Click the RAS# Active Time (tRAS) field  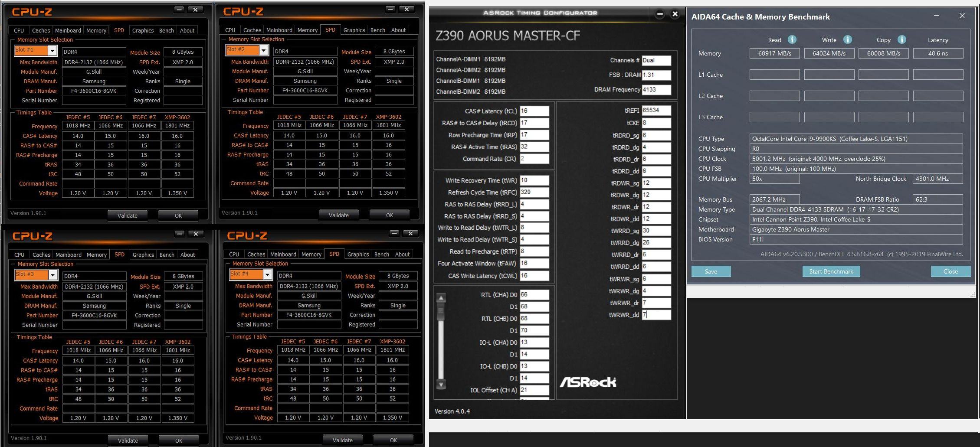[534, 147]
